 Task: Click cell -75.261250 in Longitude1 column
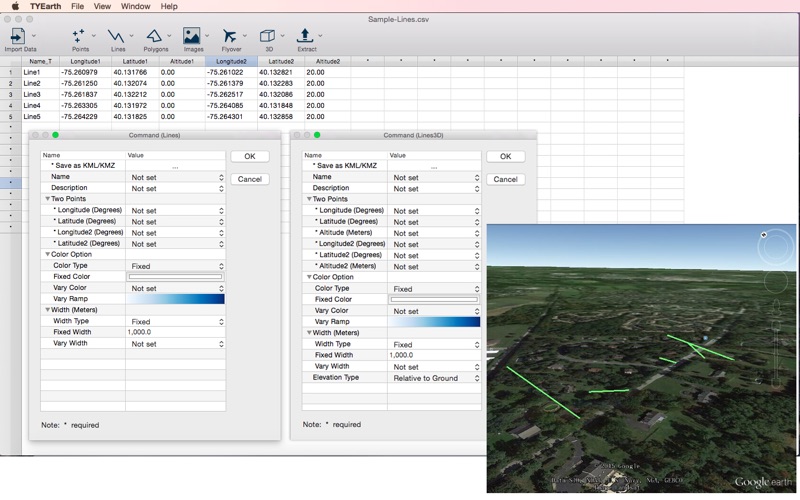85,83
